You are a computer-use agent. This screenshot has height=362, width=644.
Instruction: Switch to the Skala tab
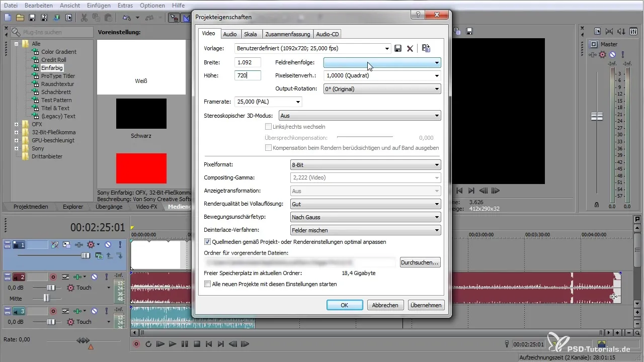pyautogui.click(x=250, y=34)
